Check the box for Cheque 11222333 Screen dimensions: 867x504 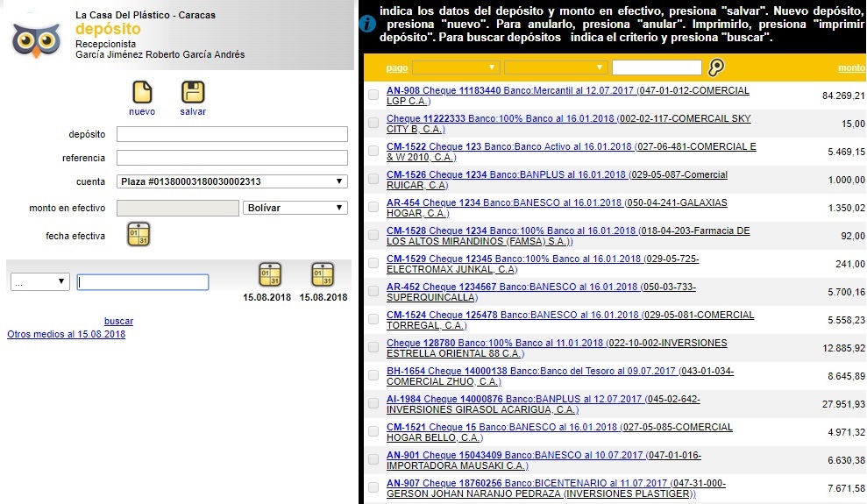[373, 123]
